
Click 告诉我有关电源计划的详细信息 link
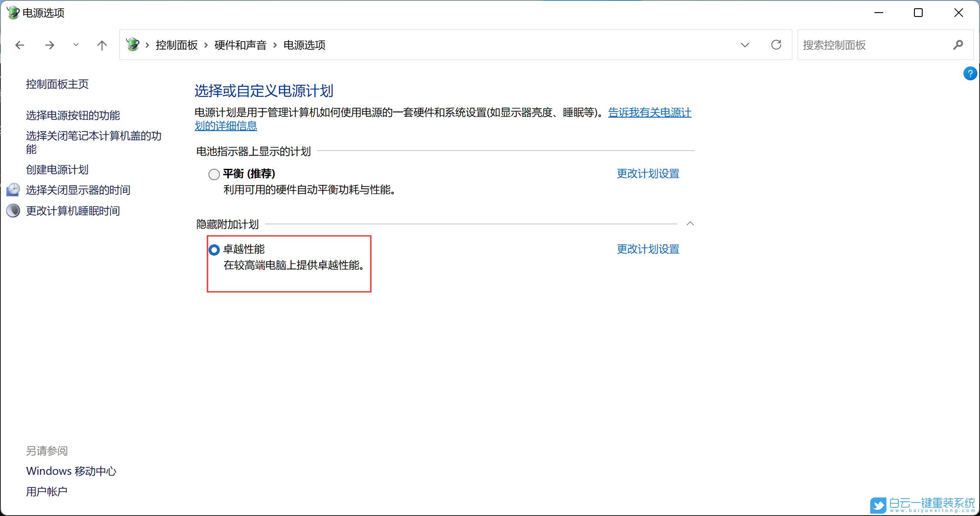[649, 112]
